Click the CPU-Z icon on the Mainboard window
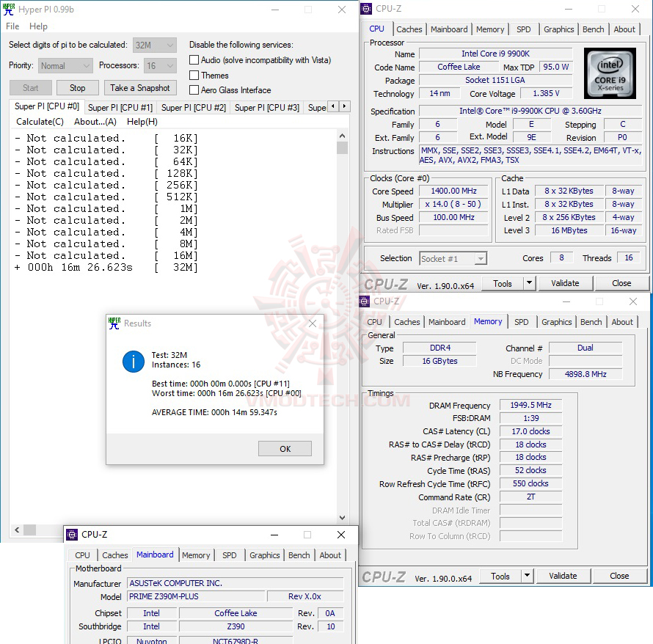Screen dimensions: 653x644 (71, 535)
